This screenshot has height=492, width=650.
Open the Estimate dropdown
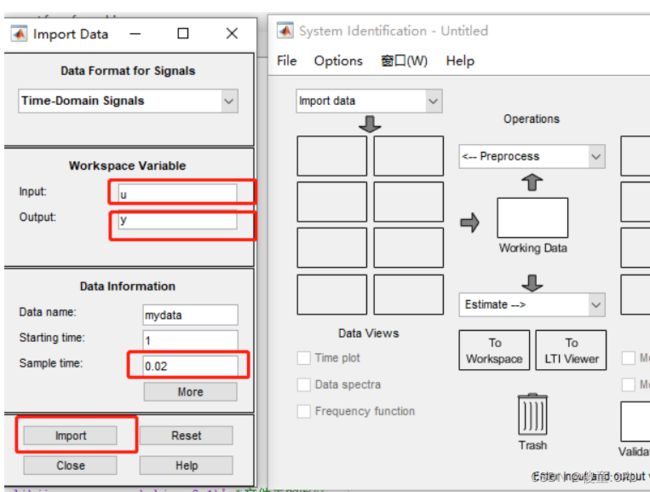[532, 305]
